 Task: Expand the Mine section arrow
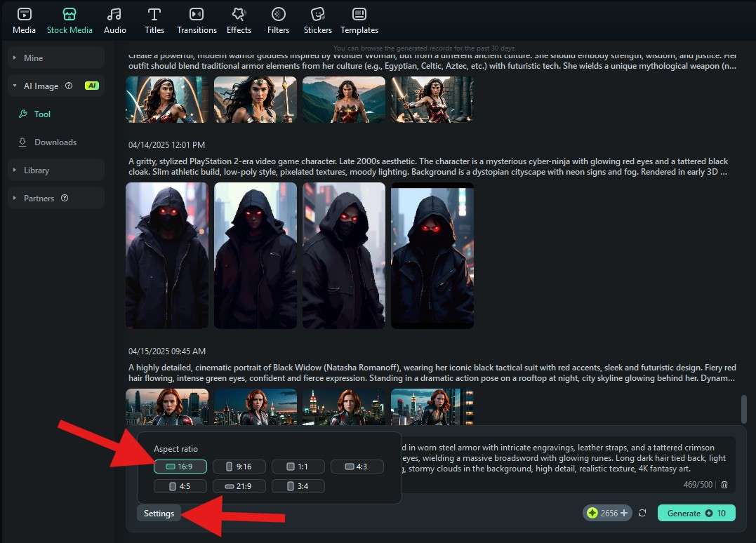[x=15, y=58]
